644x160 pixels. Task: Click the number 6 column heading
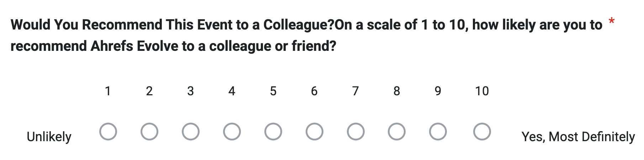(314, 91)
